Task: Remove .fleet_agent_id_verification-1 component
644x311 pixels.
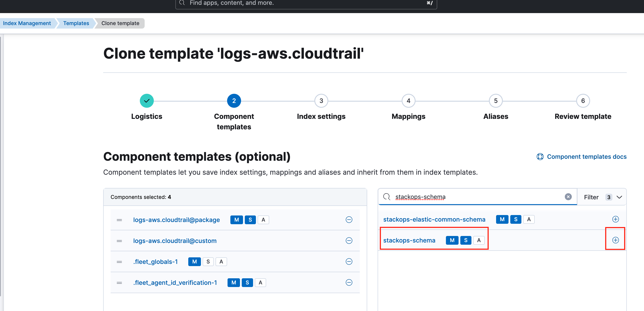Action: pyautogui.click(x=349, y=282)
